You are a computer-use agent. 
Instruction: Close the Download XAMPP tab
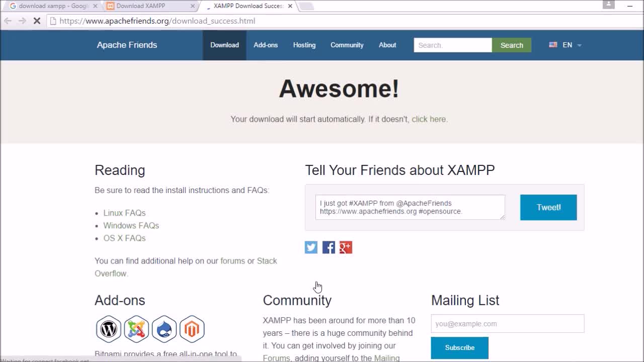[192, 6]
